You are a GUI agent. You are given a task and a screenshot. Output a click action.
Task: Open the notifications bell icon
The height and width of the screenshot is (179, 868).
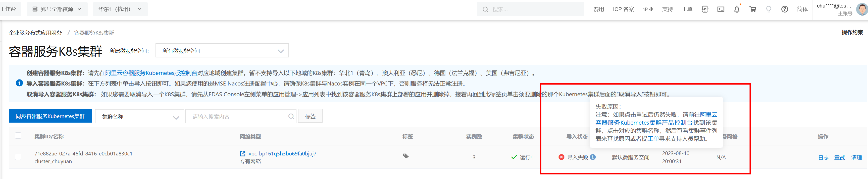point(737,9)
